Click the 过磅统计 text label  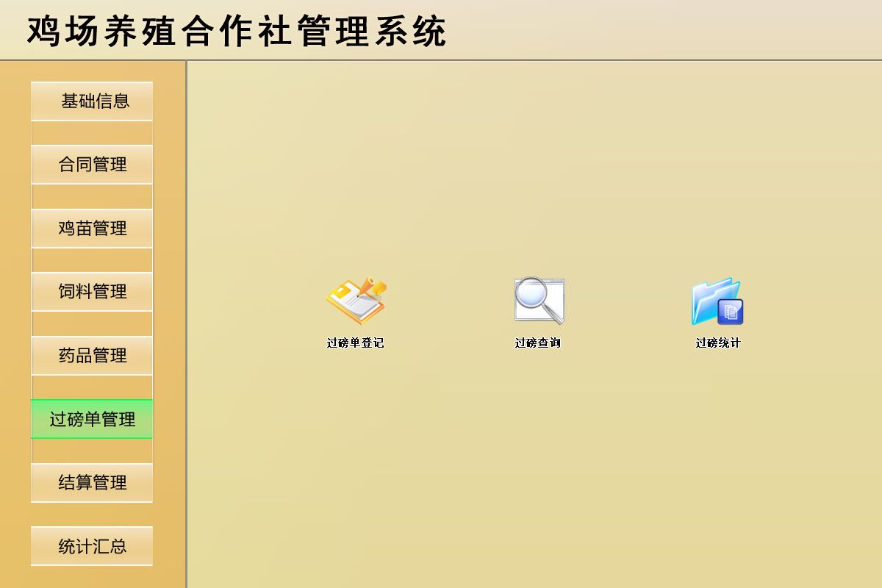(x=718, y=343)
